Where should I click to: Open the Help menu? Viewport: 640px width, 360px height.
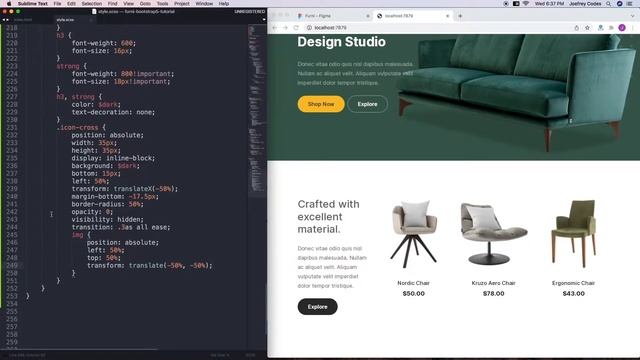224,4
